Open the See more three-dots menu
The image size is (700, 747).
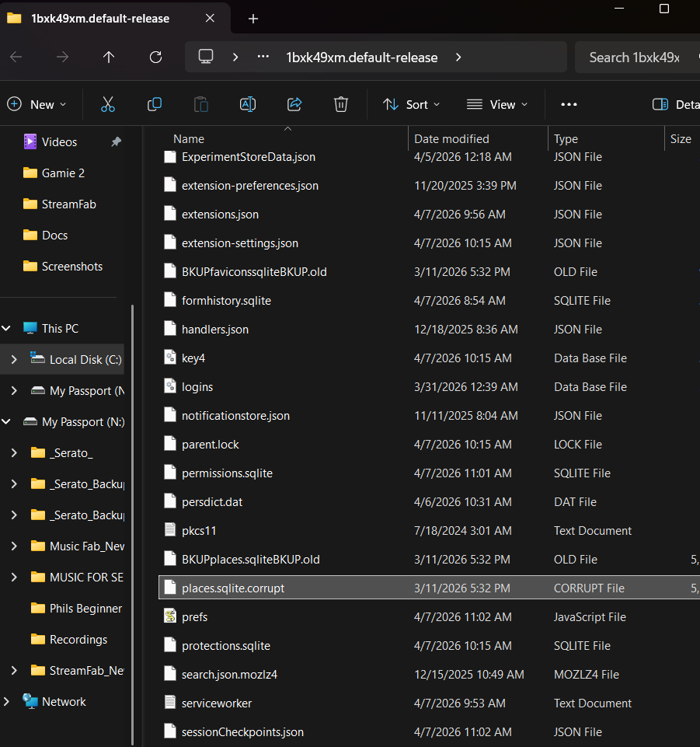(x=569, y=104)
